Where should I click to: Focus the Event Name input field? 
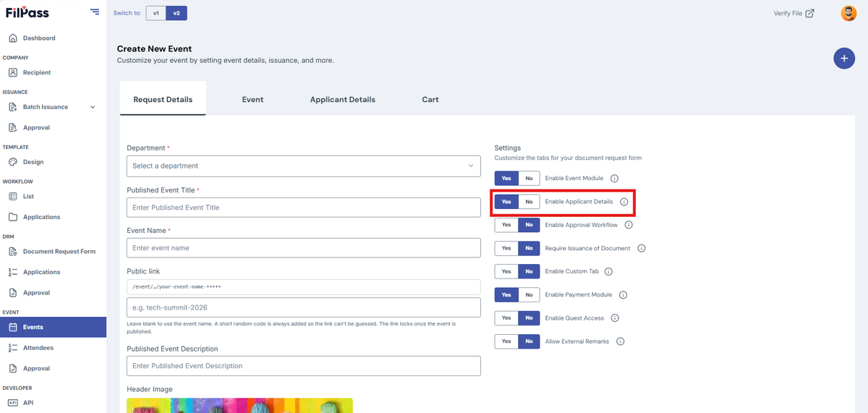click(x=304, y=248)
